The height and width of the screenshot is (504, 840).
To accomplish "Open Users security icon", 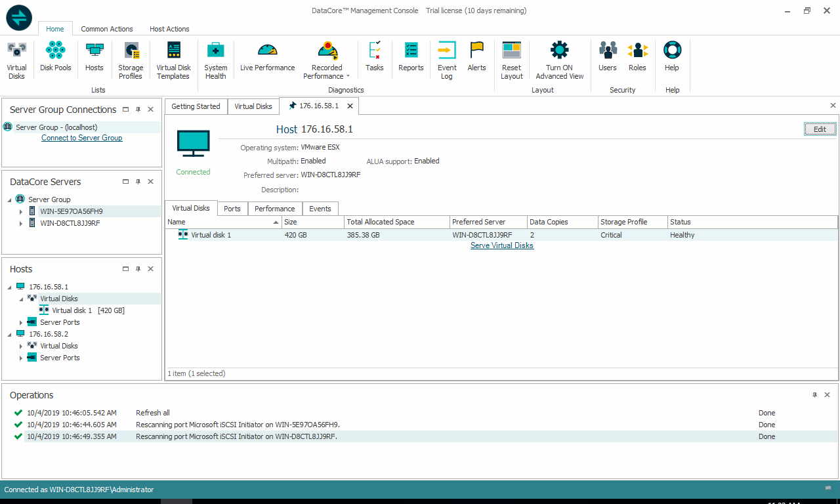I will click(608, 56).
